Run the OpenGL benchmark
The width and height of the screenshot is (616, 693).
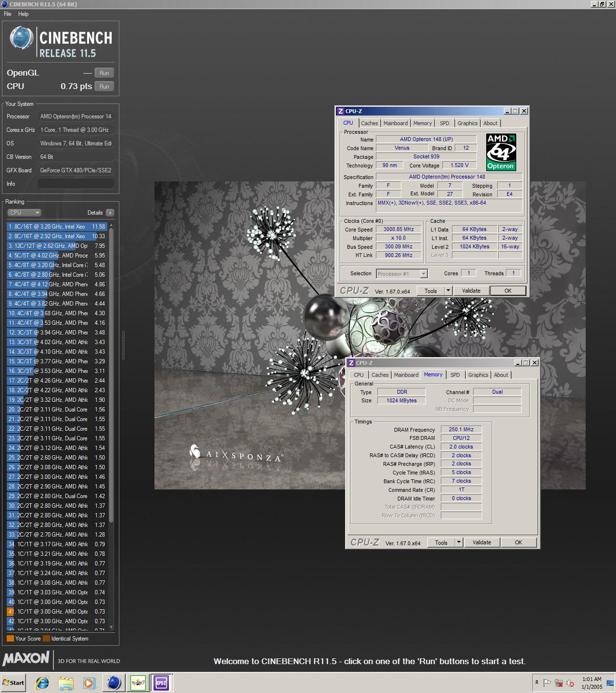[x=104, y=73]
